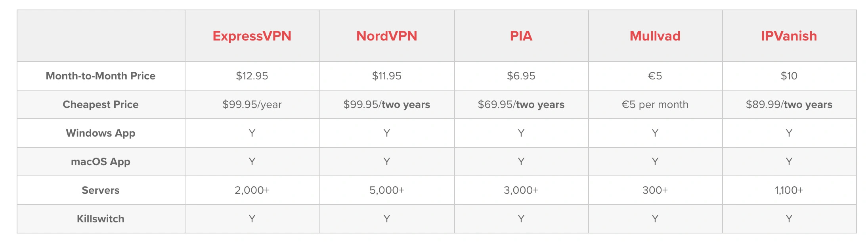This screenshot has width=868, height=243.
Task: Click the €5 per month cell
Action: pos(655,104)
